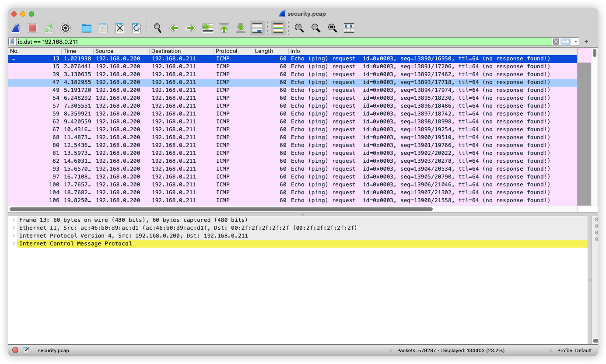Screen dimensions: 606x364
Task: Select packet number 15
Action: point(293,66)
